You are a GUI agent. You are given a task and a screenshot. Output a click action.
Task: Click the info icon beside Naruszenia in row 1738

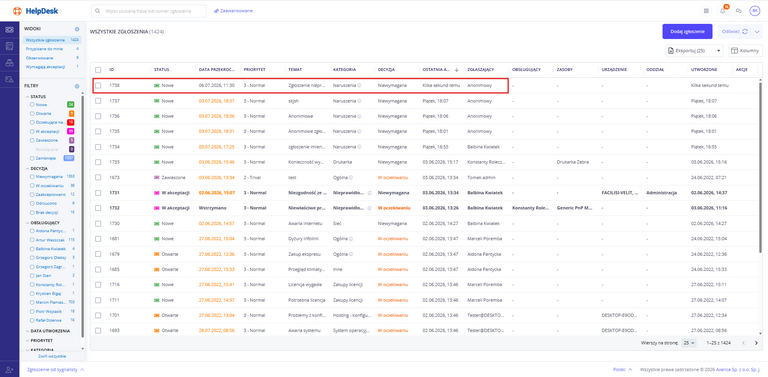tap(360, 86)
